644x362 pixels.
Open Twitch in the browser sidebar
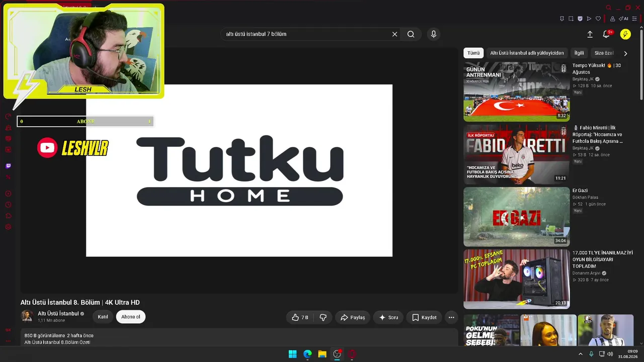tap(8, 166)
